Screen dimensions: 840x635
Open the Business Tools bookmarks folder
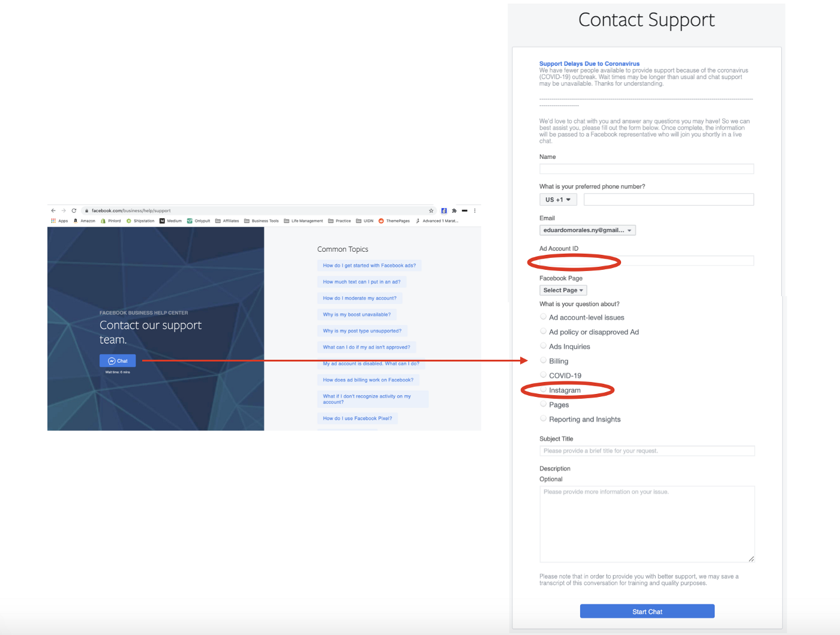click(261, 221)
